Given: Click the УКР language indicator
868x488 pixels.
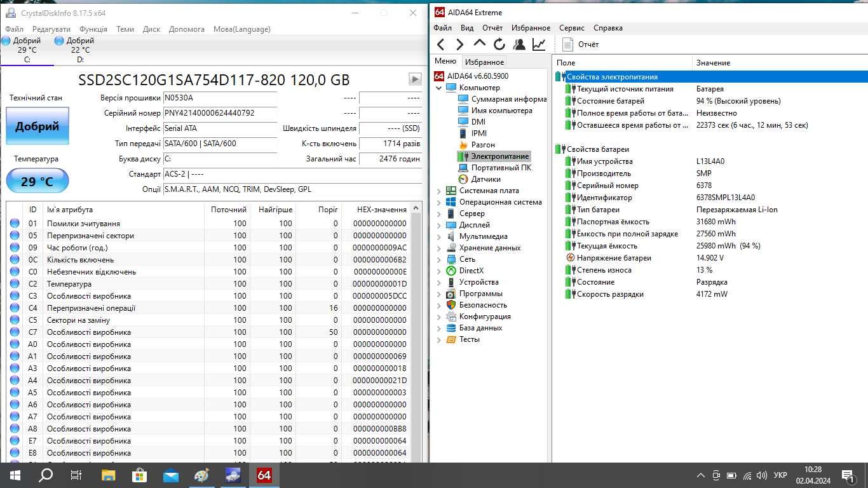Looking at the screenshot, I should 780,475.
